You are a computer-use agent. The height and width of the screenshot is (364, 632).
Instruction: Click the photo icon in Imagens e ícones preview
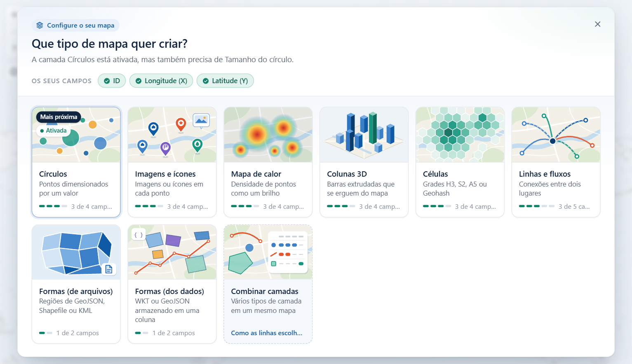pyautogui.click(x=201, y=121)
